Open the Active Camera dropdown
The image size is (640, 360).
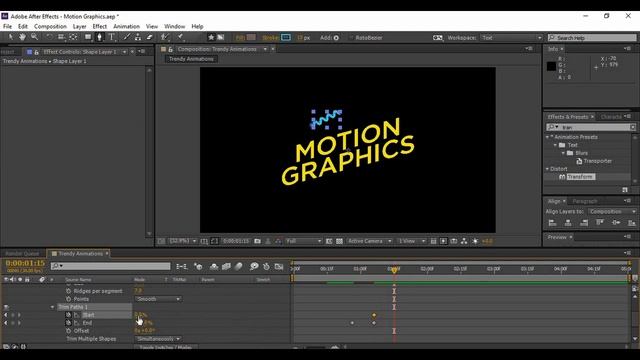(369, 241)
